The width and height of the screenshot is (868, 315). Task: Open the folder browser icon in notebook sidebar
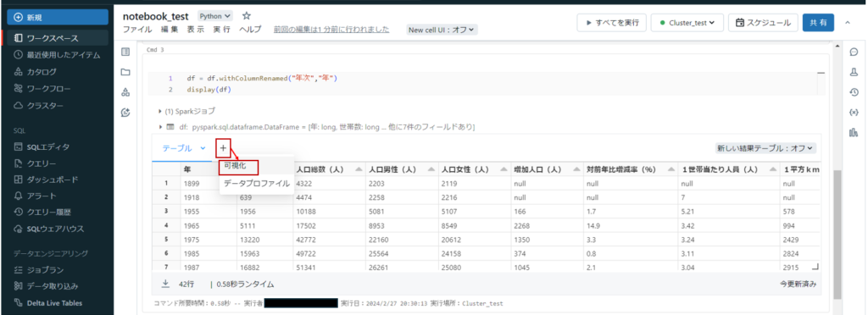tap(125, 72)
